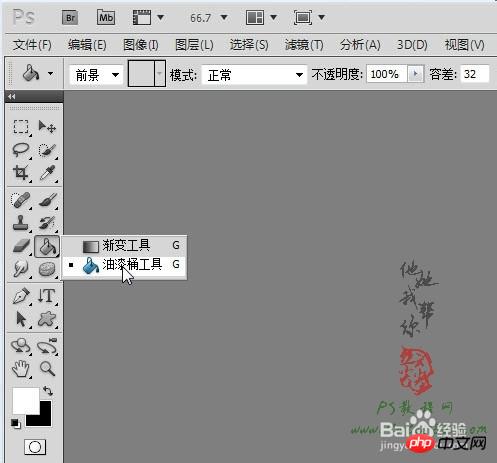The height and width of the screenshot is (463, 497).
Task: Open the 3D(D) menu
Action: [x=412, y=45]
